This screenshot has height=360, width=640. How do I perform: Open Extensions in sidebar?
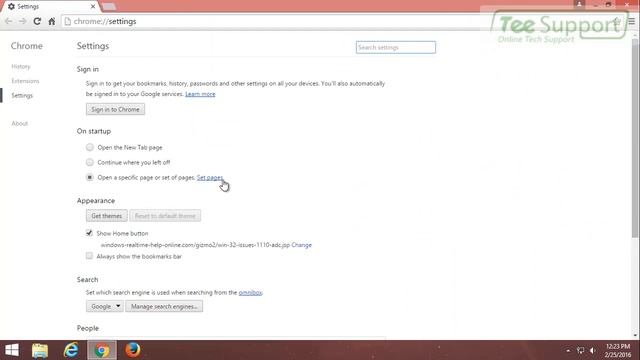click(x=25, y=81)
